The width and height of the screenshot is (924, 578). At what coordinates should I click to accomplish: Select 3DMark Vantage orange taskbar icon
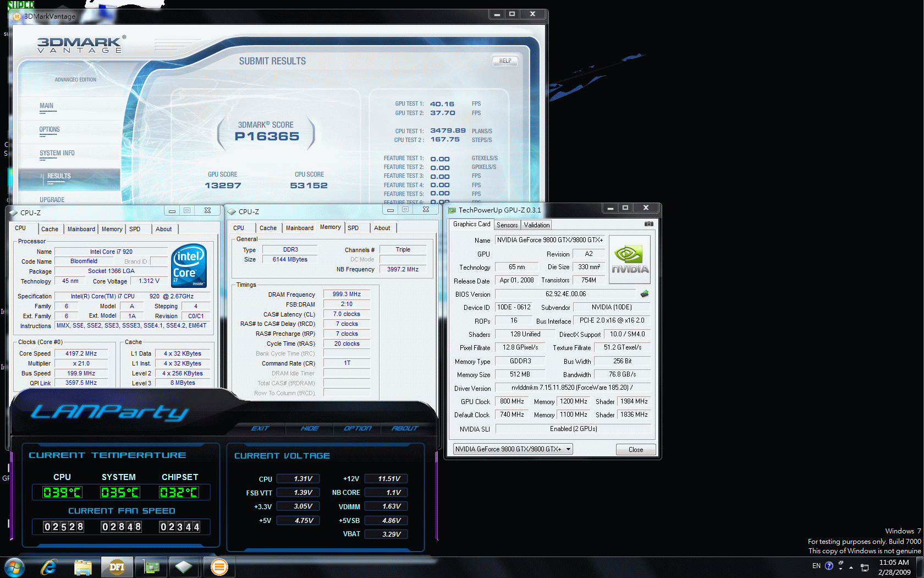(219, 567)
